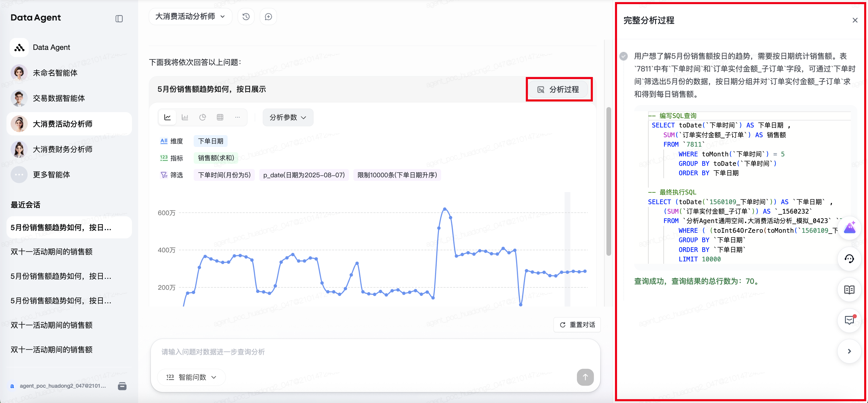The width and height of the screenshot is (868, 403).
Task: Switch to bar chart view
Action: pos(185,117)
